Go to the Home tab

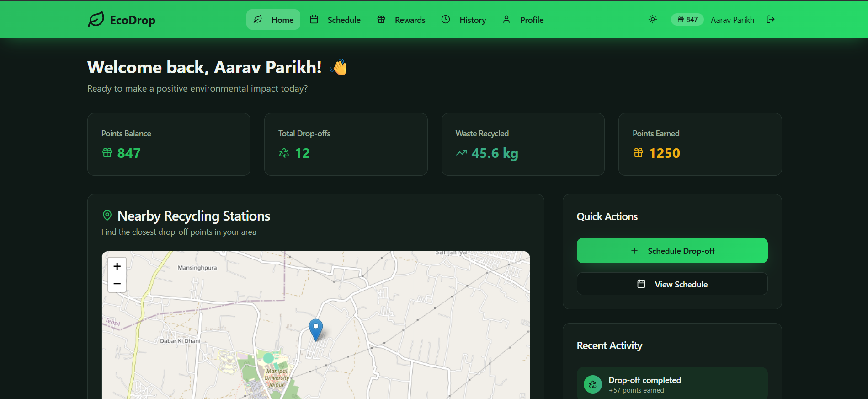(x=273, y=20)
